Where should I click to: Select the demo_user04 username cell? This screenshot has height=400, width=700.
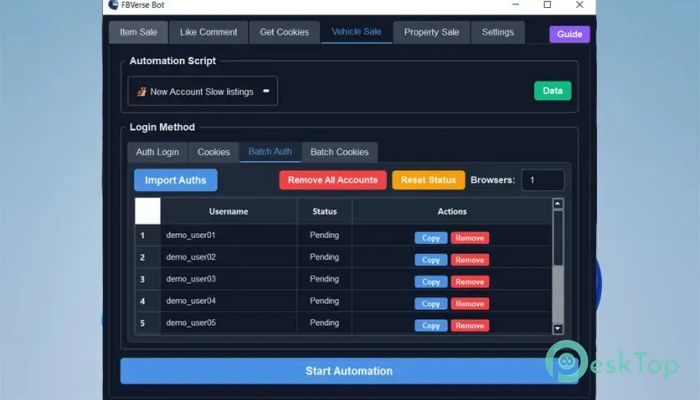[x=229, y=301]
